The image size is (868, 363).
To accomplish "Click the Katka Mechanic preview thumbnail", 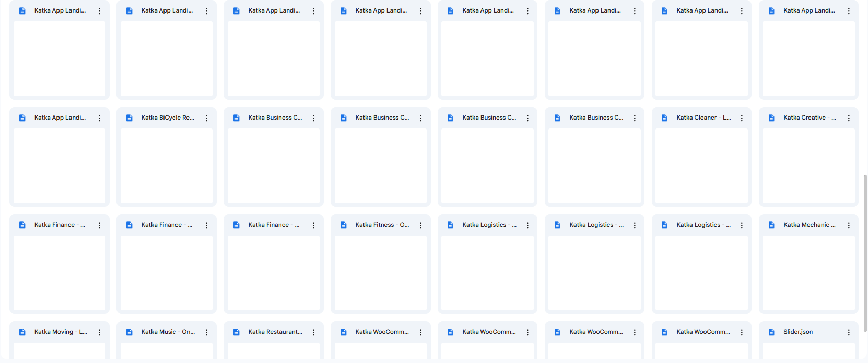I will (x=808, y=273).
